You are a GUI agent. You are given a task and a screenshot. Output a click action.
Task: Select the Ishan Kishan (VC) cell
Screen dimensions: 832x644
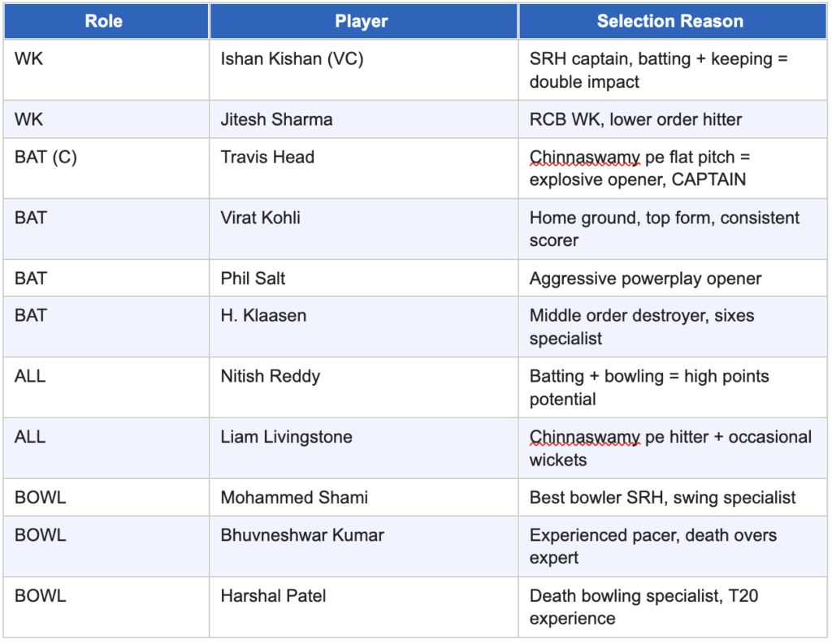(x=363, y=70)
